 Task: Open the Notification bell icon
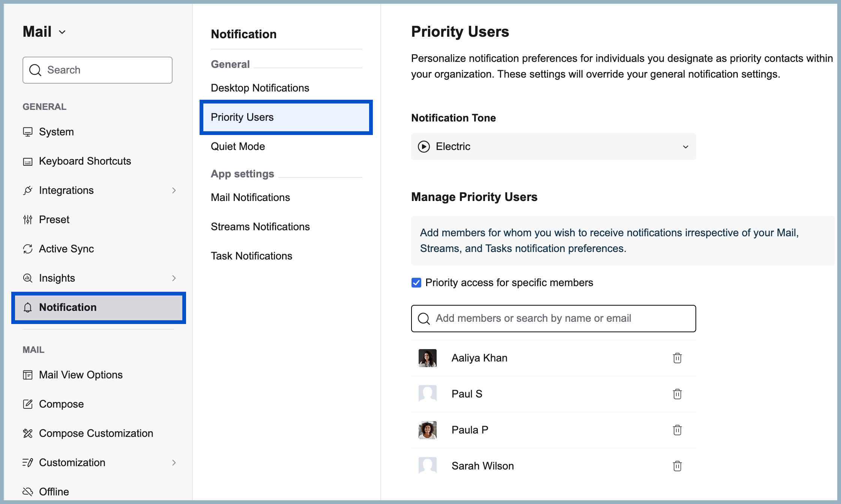pos(27,307)
